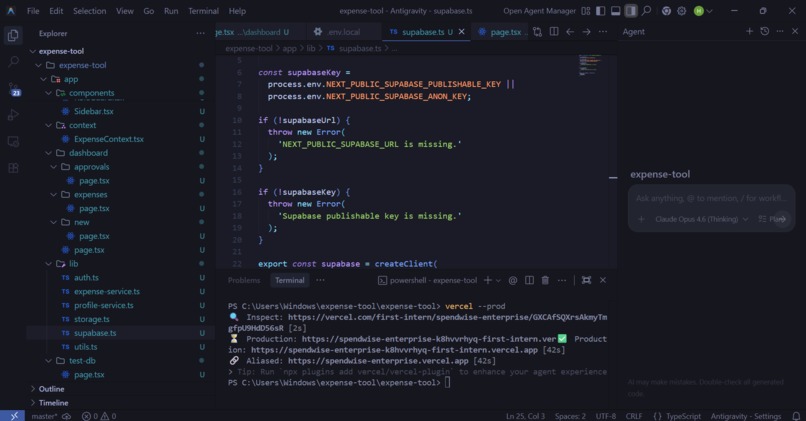Screen dimensions: 806x421
Task: Open the Search view in the activity bar
Action: click(x=13, y=62)
